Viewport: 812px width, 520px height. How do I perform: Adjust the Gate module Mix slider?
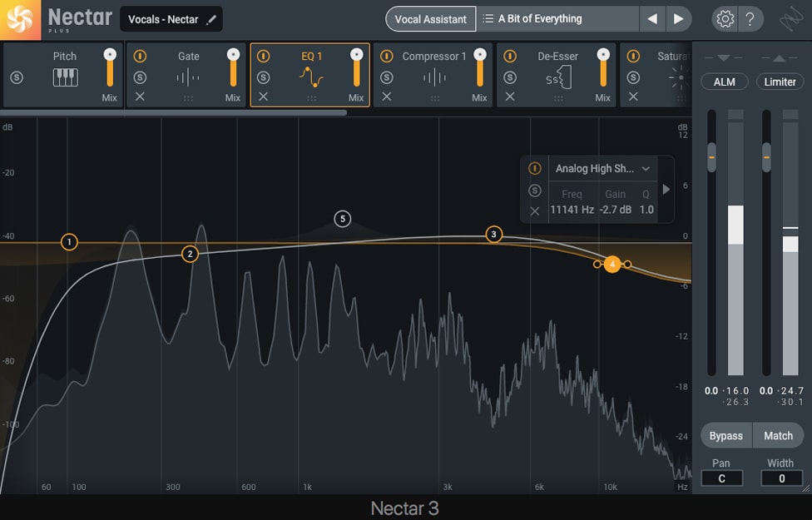(233, 68)
